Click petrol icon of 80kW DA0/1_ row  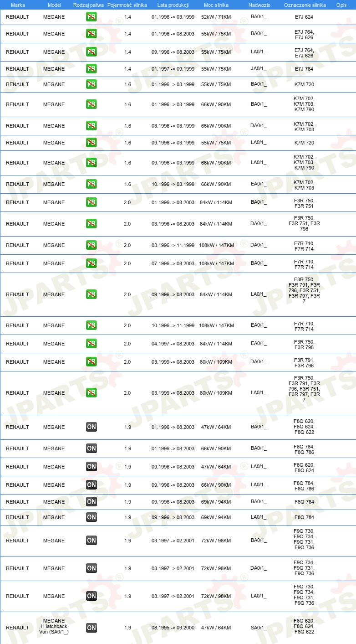(x=92, y=362)
